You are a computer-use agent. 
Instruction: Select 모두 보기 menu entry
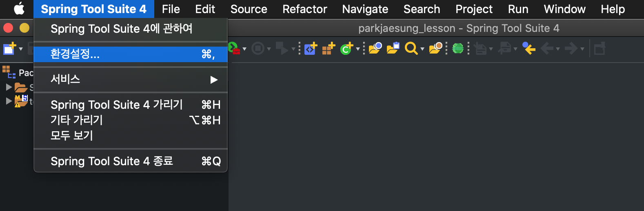pos(131,135)
